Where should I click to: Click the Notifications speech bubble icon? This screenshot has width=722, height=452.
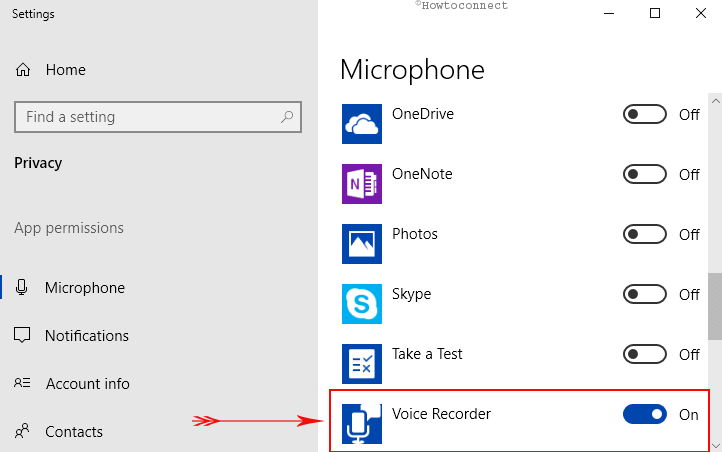(x=22, y=335)
